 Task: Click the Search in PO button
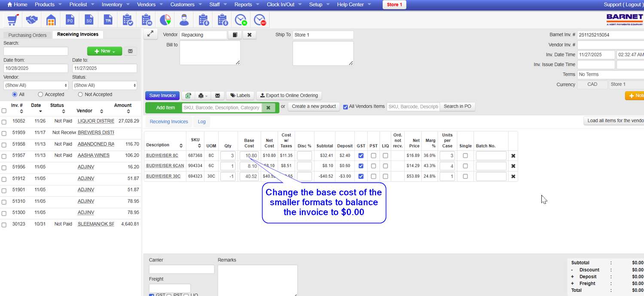(x=457, y=106)
